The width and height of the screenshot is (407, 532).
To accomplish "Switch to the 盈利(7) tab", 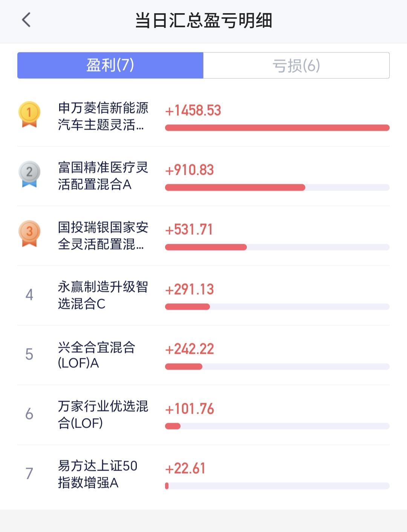I will click(x=110, y=66).
